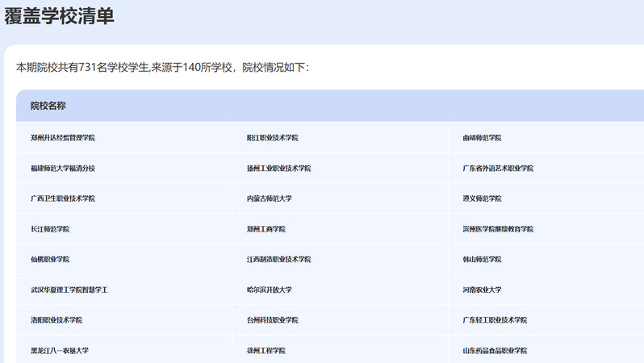Click the 广西卫生职业技术学院 entry
This screenshot has width=644, height=363.
click(63, 198)
